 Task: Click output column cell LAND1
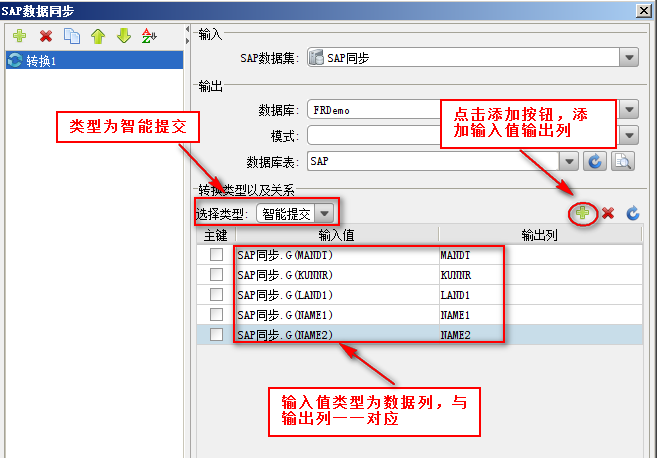click(x=540, y=295)
